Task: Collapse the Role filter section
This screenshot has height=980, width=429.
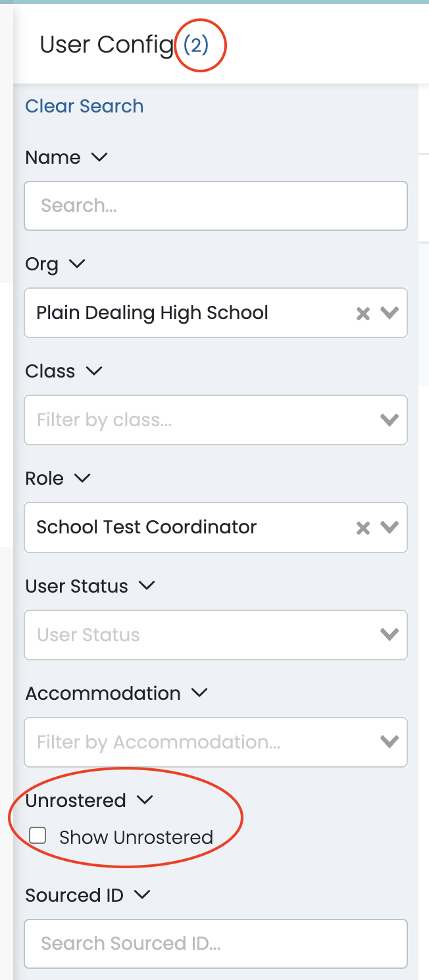Action: click(82, 479)
